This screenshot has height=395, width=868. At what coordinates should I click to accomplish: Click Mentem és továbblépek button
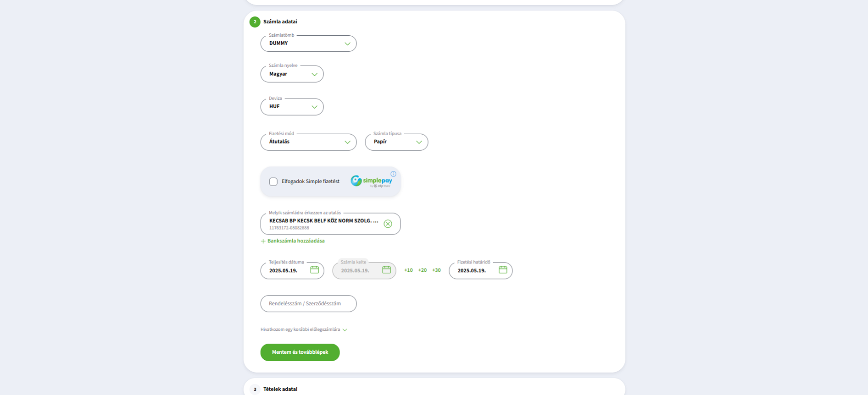(x=300, y=352)
